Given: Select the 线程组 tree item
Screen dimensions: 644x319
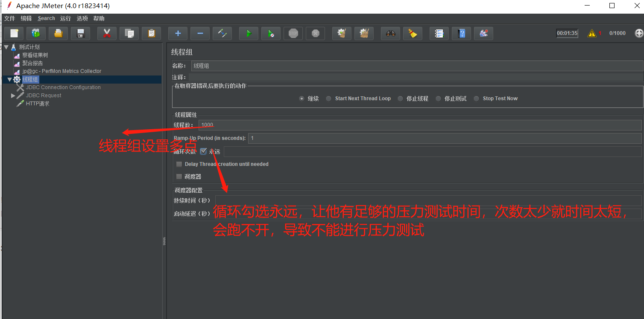Looking at the screenshot, I should tap(30, 79).
